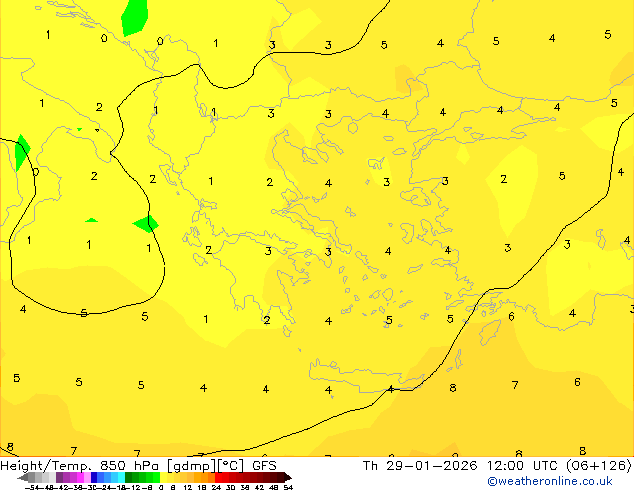
Task: Click the legend scale value -54
Action: [x=32, y=487]
